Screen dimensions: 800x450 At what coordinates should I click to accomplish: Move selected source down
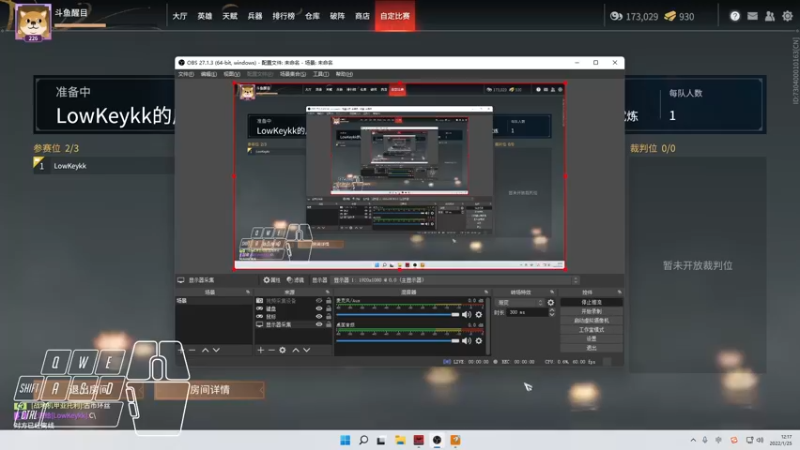coord(307,350)
